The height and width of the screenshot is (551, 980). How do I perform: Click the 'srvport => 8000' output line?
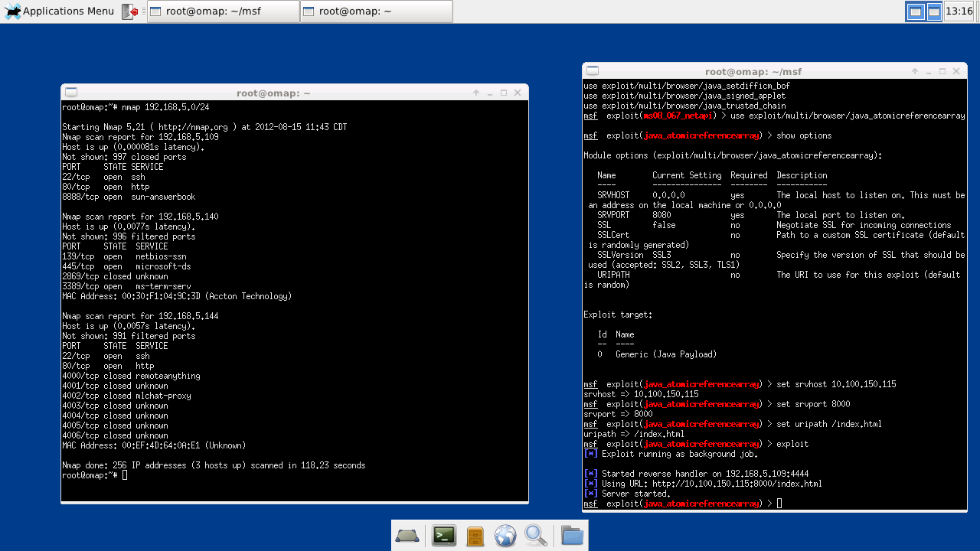[x=618, y=414]
